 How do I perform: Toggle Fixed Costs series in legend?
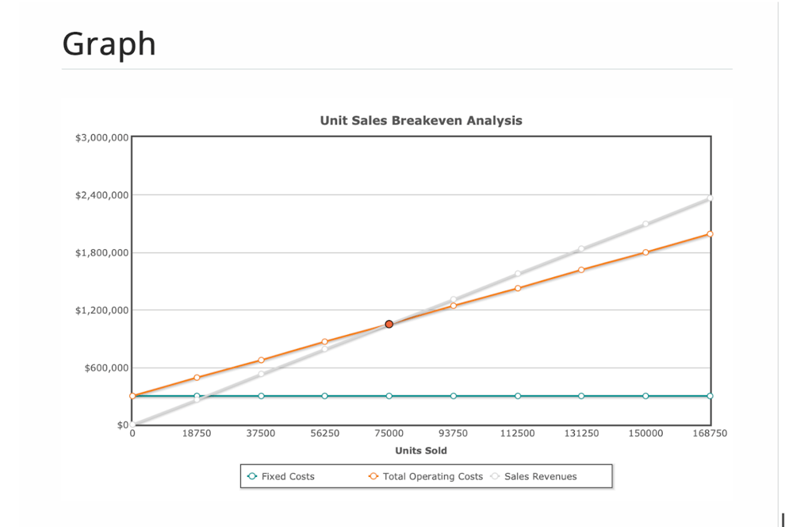click(x=282, y=476)
